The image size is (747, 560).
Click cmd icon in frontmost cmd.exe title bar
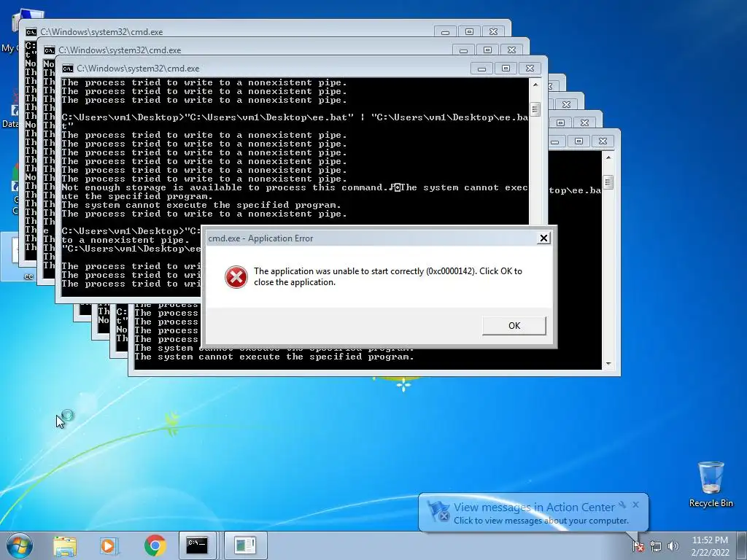click(68, 69)
